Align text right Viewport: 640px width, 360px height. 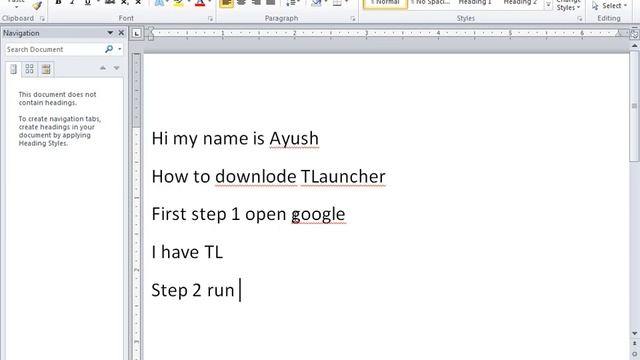tap(256, 3)
